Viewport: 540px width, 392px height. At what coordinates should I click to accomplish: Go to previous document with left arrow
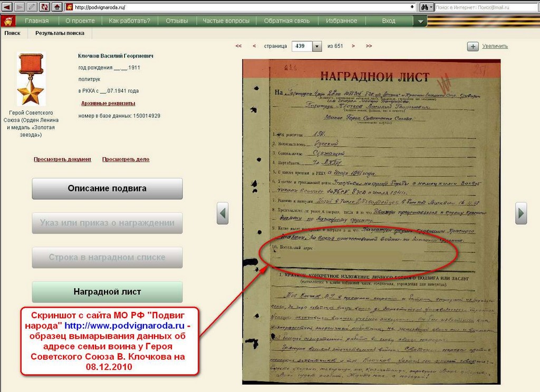[x=223, y=213]
